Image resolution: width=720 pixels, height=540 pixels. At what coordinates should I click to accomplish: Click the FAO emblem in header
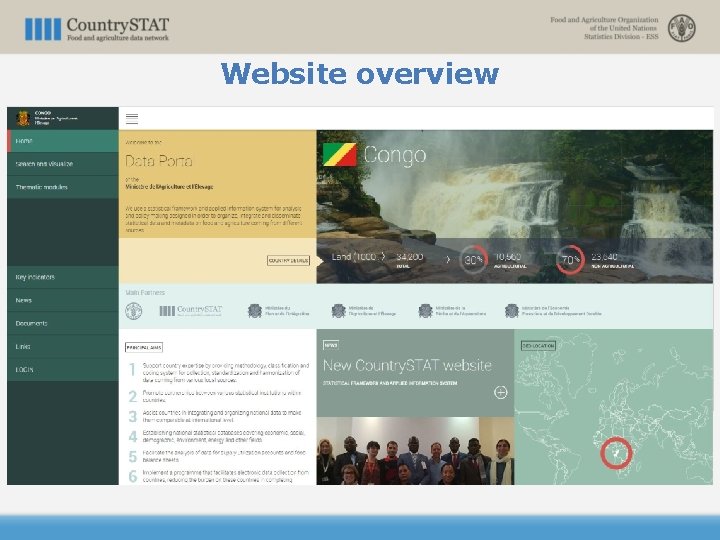click(x=681, y=28)
